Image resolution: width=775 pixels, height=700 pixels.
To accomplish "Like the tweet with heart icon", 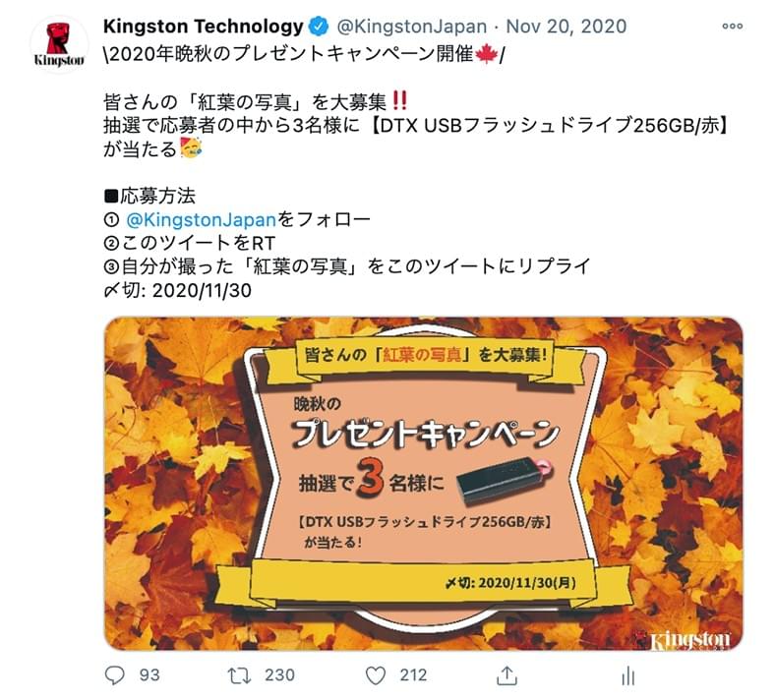I will 375,675.
